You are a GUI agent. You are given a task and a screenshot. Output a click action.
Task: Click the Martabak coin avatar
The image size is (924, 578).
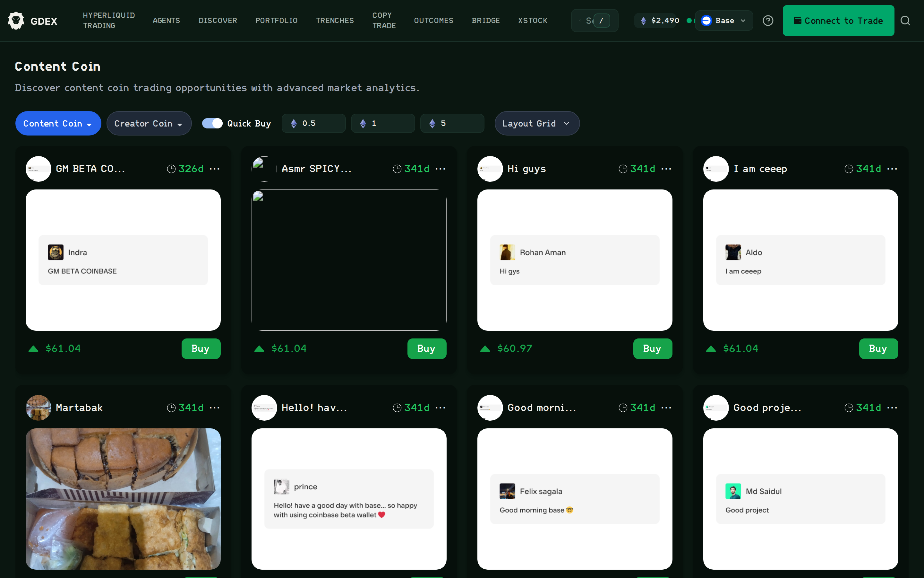pyautogui.click(x=38, y=407)
